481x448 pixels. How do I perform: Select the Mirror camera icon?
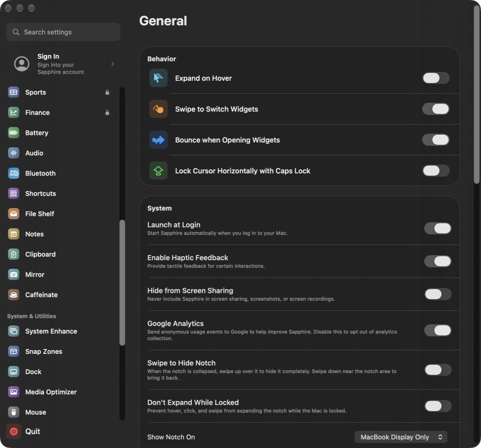(14, 274)
